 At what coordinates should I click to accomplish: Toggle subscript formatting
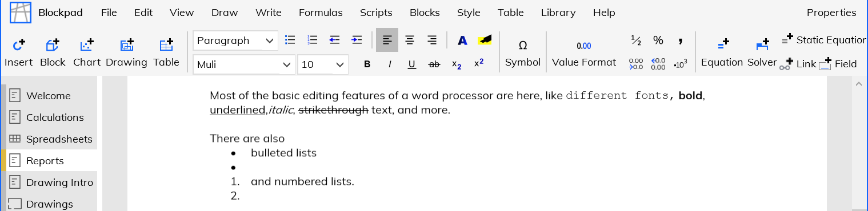pyautogui.click(x=457, y=64)
